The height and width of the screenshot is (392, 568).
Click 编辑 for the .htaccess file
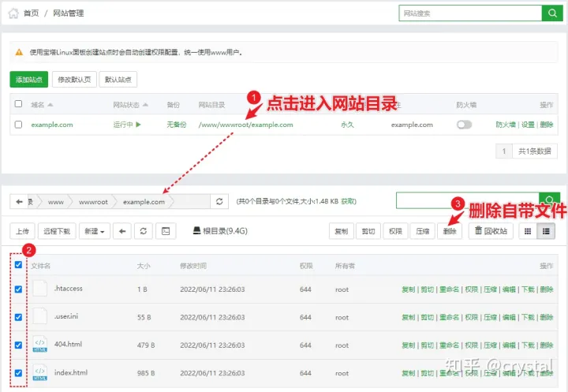(x=509, y=289)
